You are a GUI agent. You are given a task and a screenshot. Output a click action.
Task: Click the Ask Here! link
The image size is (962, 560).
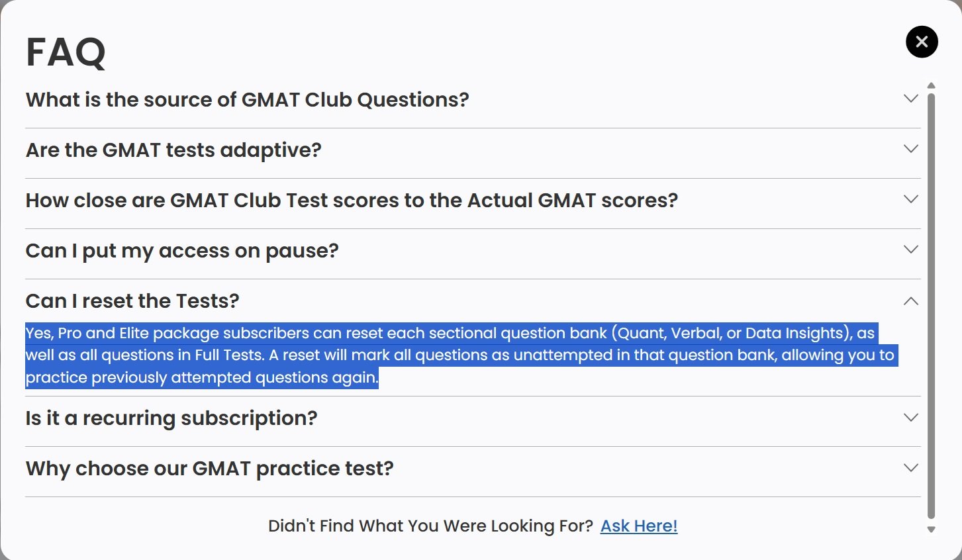639,526
